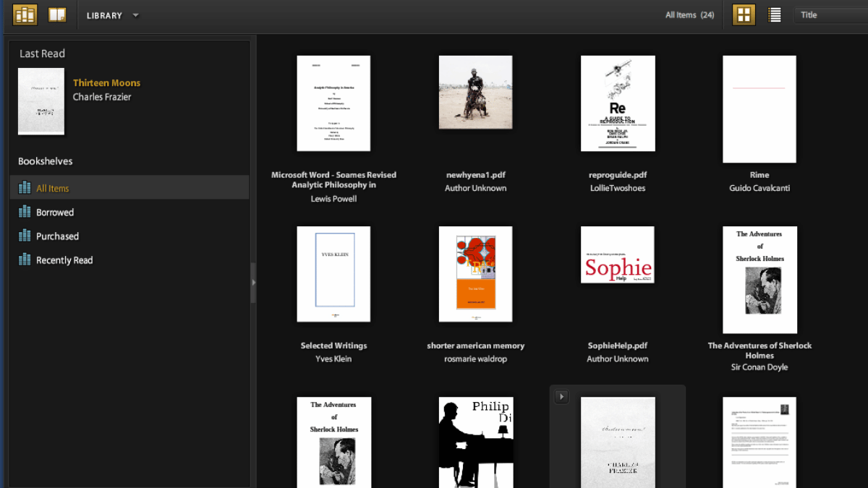
Task: Click Thirteen Moons title link
Action: point(106,83)
